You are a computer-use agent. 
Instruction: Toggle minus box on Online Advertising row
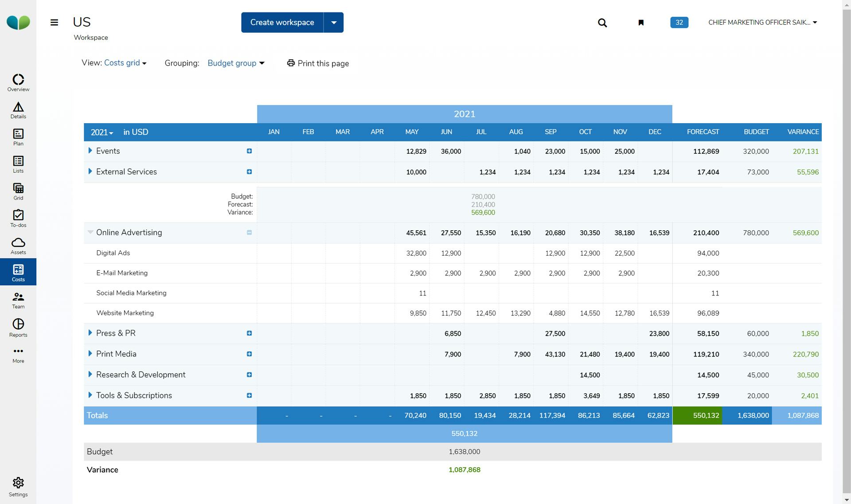[249, 233]
